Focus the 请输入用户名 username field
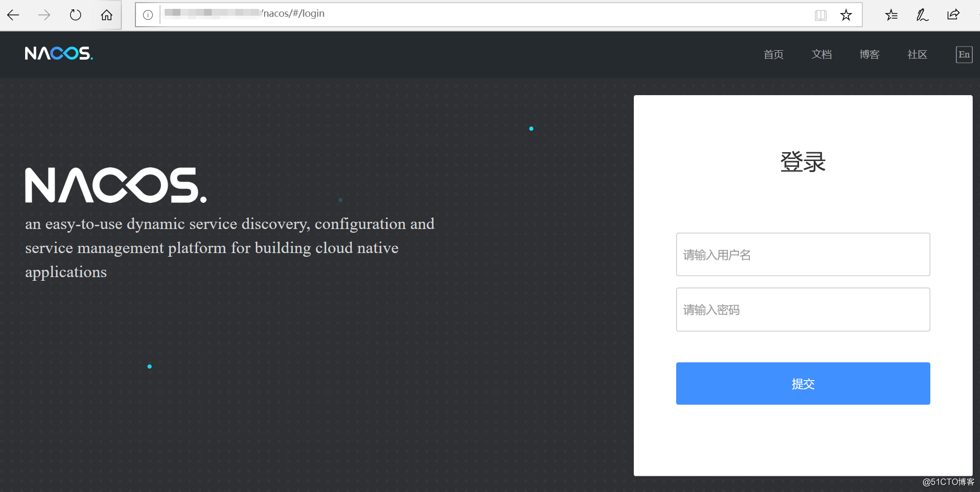This screenshot has height=492, width=980. (803, 254)
